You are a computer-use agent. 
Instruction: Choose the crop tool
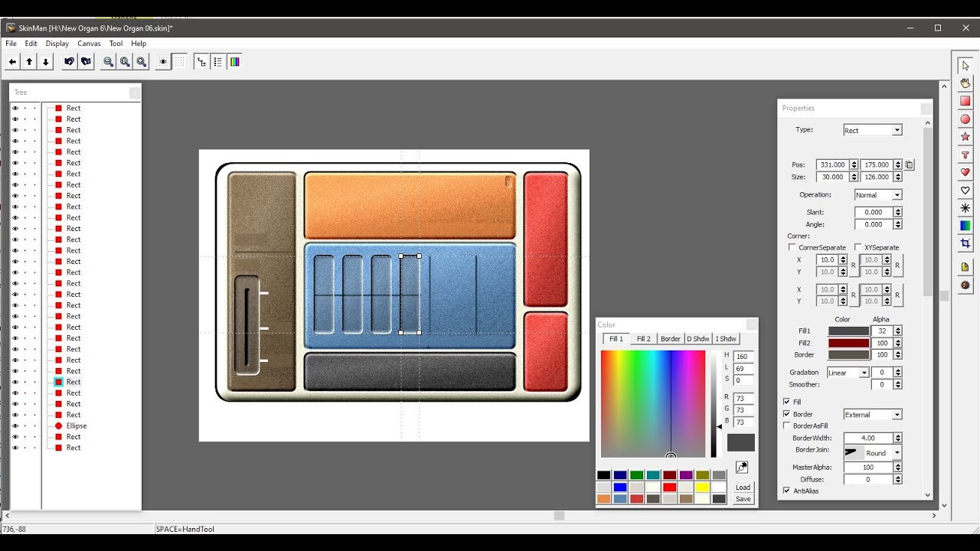tap(965, 243)
